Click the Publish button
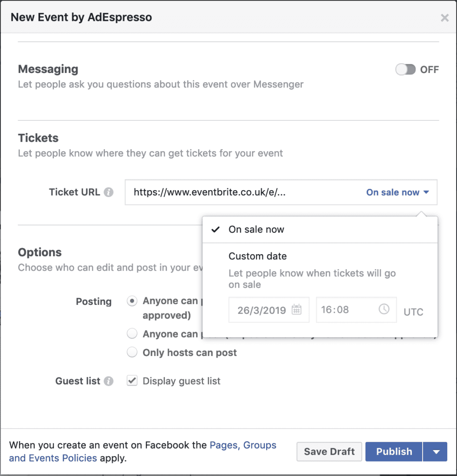This screenshot has height=476, width=457. pyautogui.click(x=393, y=451)
